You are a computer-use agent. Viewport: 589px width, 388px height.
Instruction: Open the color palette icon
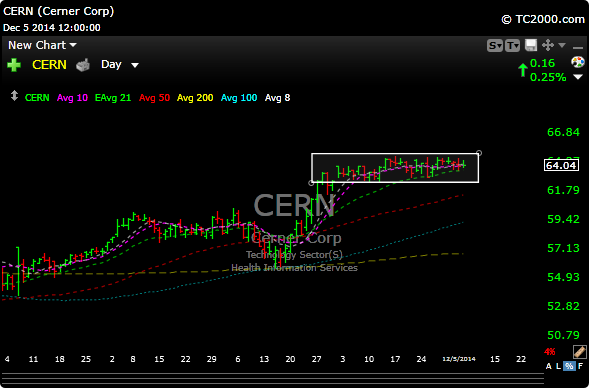(578, 62)
